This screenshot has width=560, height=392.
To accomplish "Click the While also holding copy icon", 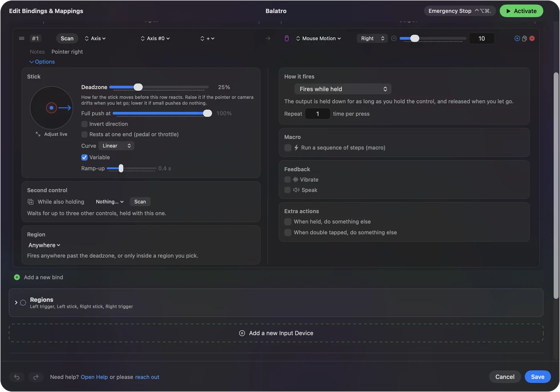I will (31, 202).
